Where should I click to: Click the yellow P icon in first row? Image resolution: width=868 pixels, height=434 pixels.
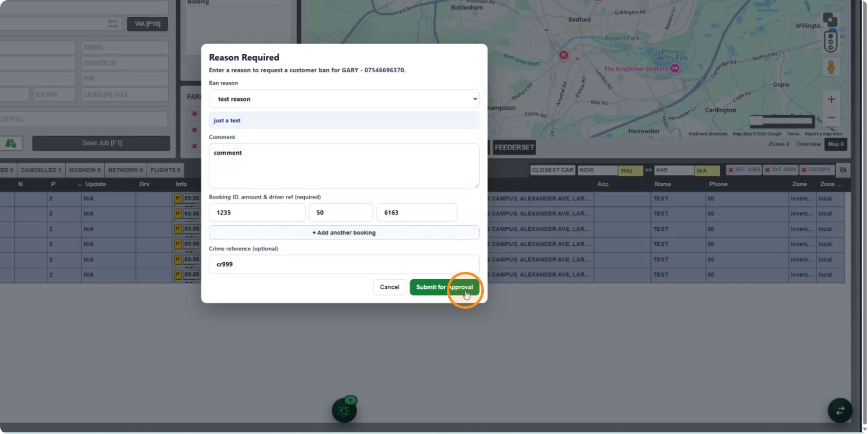(178, 199)
